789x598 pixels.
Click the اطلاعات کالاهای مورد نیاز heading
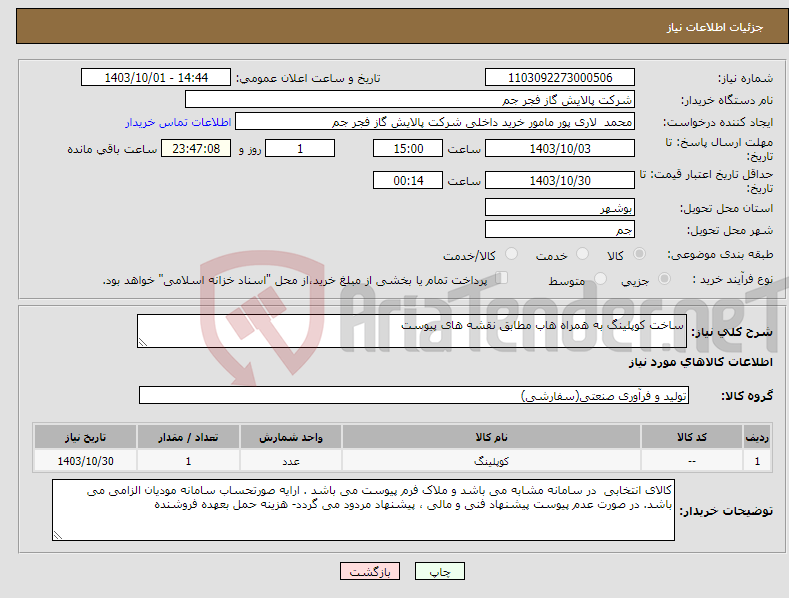click(700, 362)
